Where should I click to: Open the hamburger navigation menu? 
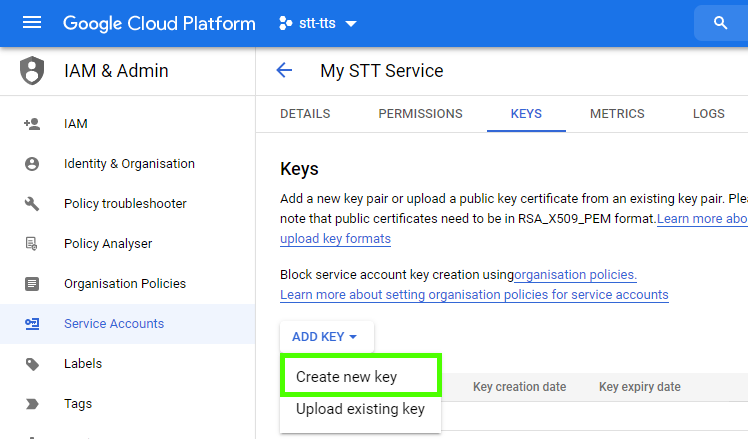[32, 22]
